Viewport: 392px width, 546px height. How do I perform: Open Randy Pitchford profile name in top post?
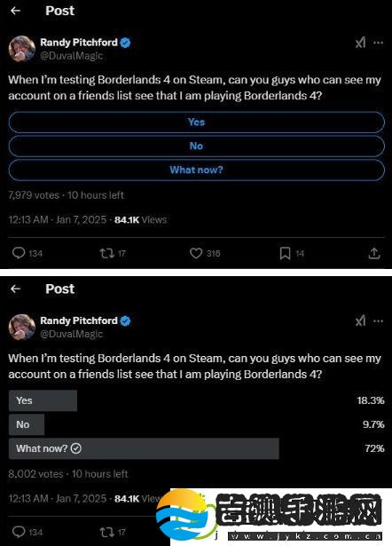point(79,43)
